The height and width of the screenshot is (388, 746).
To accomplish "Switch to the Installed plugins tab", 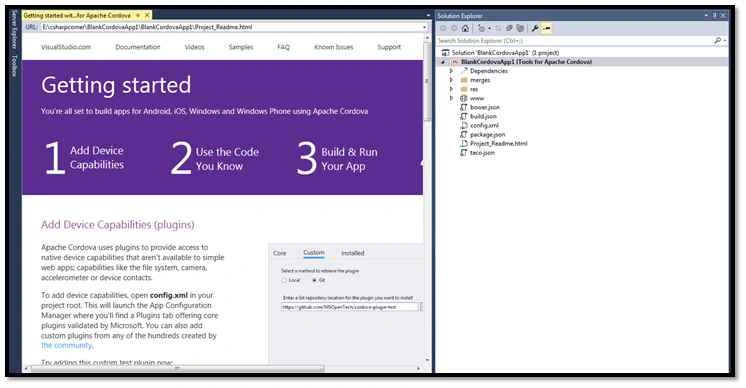I will click(353, 253).
